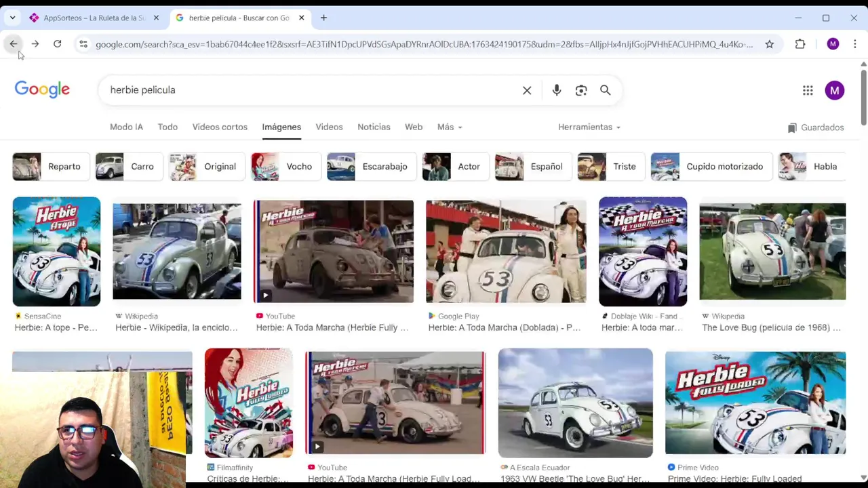Bookmark this page with the star icon
The height and width of the screenshot is (488, 868).
pyautogui.click(x=769, y=44)
